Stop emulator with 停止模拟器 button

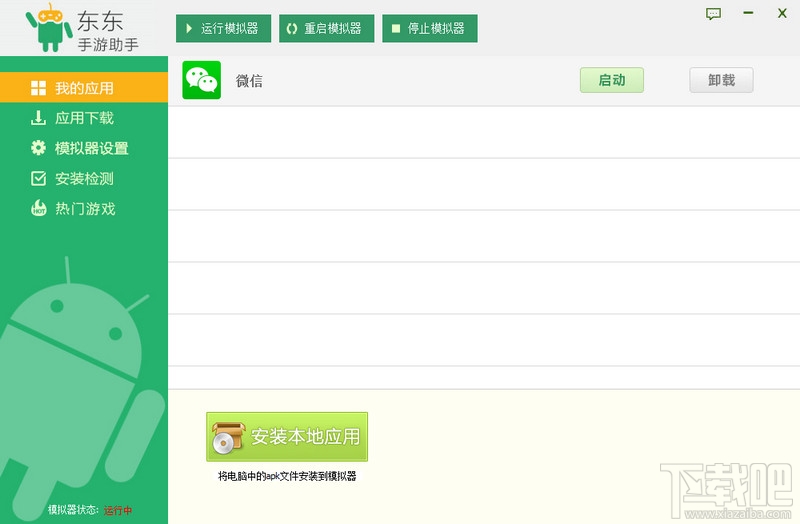click(430, 29)
